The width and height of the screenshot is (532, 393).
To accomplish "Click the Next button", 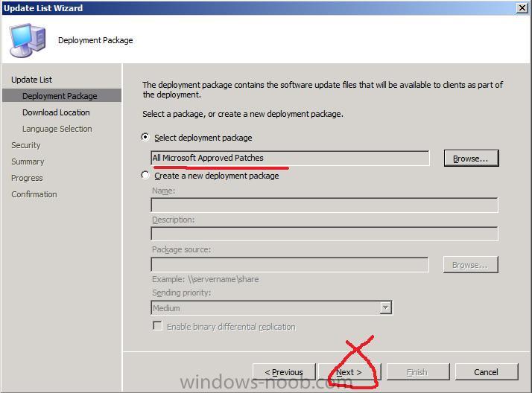I will 349,372.
